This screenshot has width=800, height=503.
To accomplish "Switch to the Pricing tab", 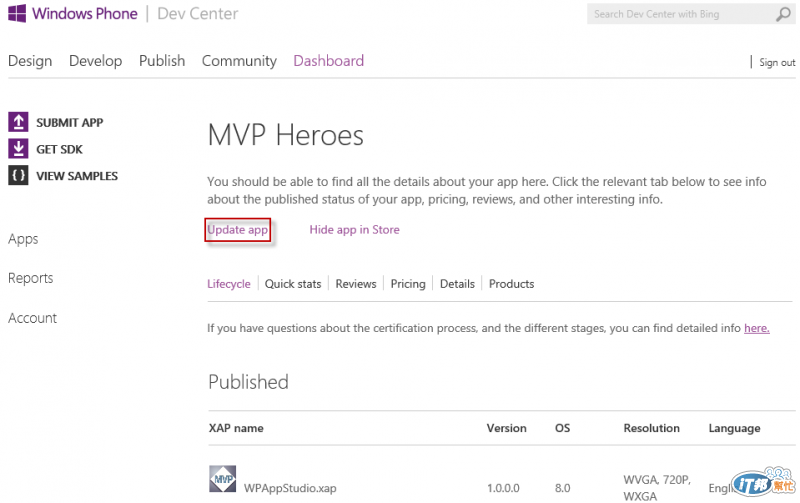I will tap(408, 284).
